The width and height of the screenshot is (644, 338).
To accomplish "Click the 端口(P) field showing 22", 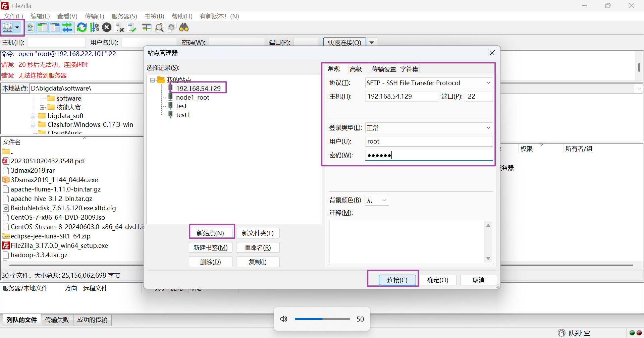I will (479, 96).
